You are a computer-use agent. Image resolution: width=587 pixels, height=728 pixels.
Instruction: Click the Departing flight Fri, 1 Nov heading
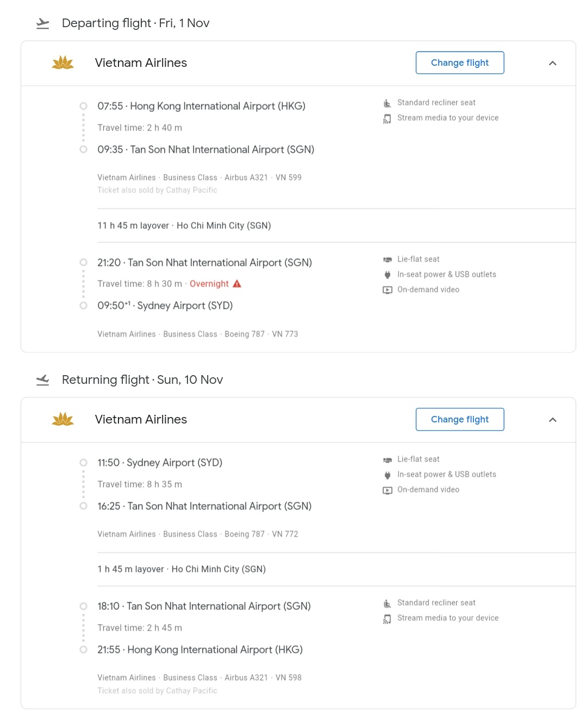pyautogui.click(x=135, y=23)
